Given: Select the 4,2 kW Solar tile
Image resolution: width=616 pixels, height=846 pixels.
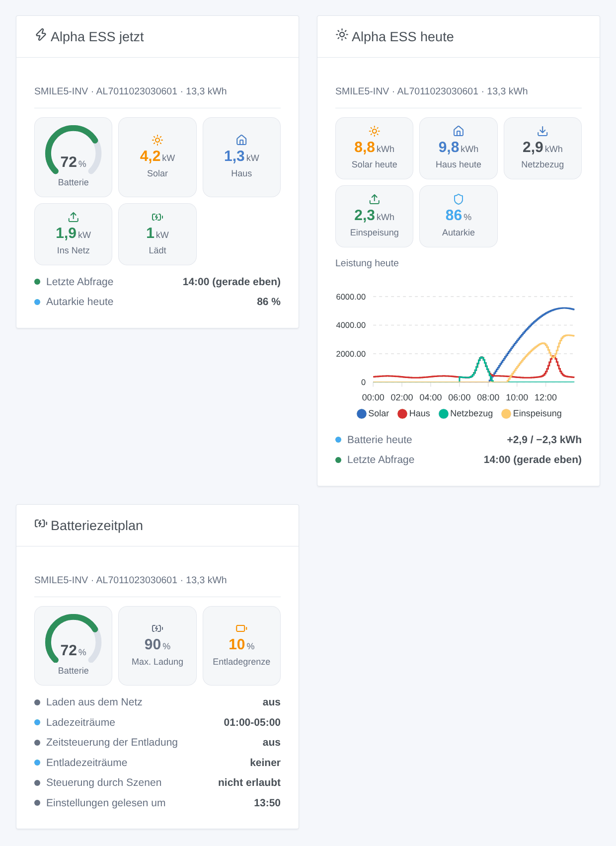Looking at the screenshot, I should point(157,157).
